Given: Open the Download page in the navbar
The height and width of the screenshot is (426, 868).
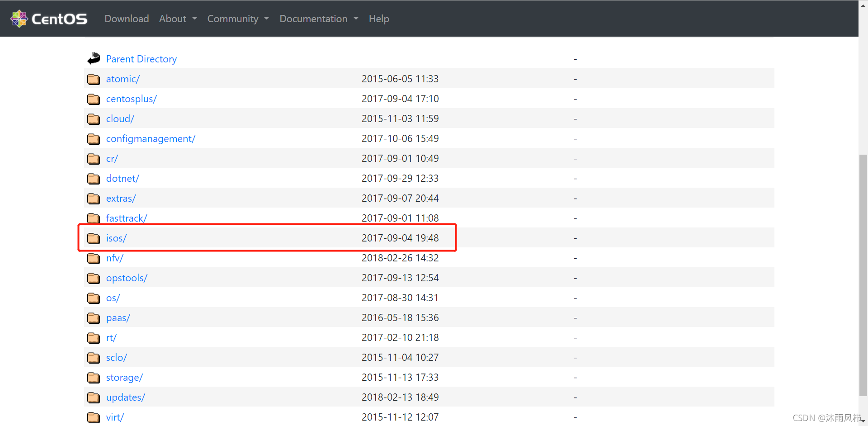Looking at the screenshot, I should [127, 19].
